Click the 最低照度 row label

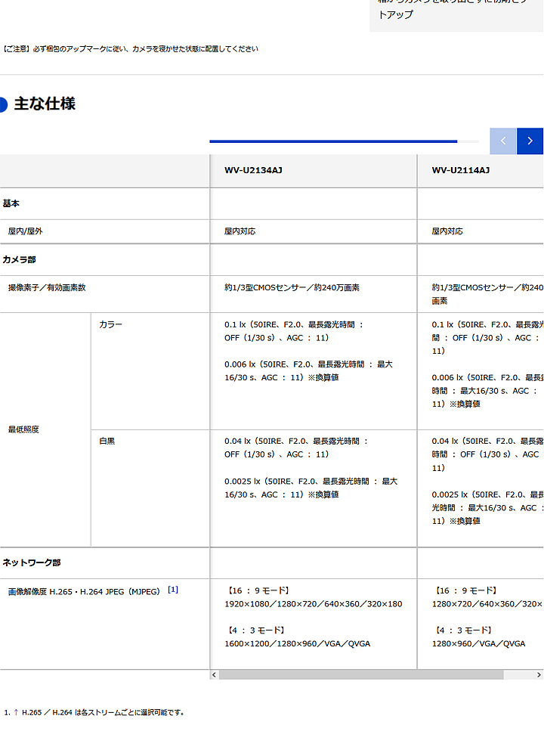click(x=23, y=429)
